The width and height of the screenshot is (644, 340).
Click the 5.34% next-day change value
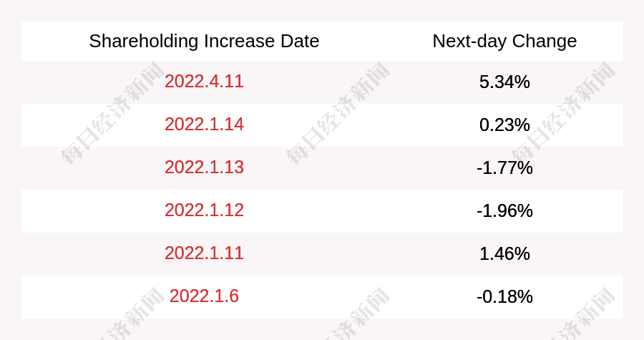pyautogui.click(x=504, y=82)
